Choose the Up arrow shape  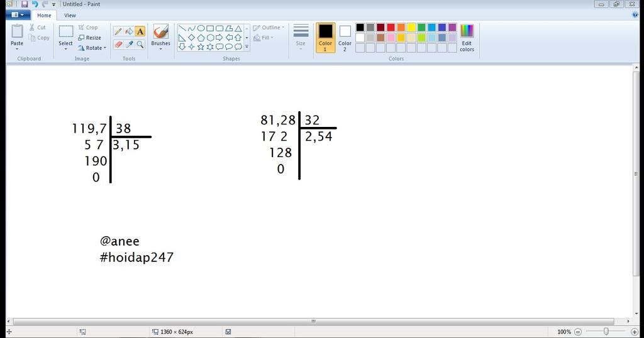pos(238,38)
